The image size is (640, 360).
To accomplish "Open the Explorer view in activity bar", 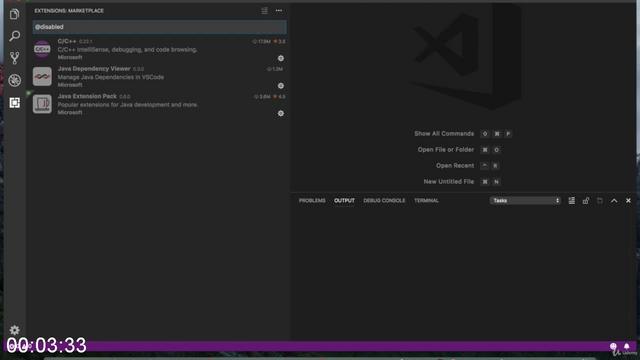I will 14,14.
